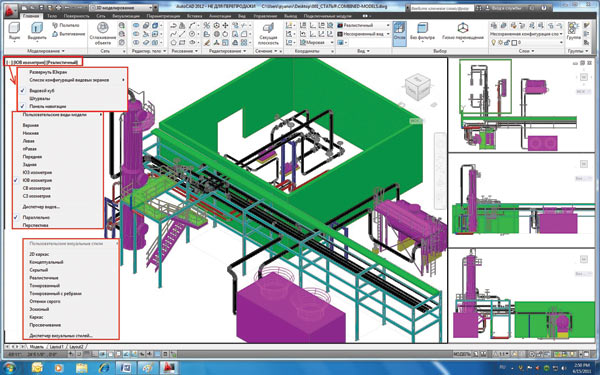This screenshot has height=375, width=600.
Task: Switch to the Вставка ribbon tab
Action: click(x=194, y=16)
